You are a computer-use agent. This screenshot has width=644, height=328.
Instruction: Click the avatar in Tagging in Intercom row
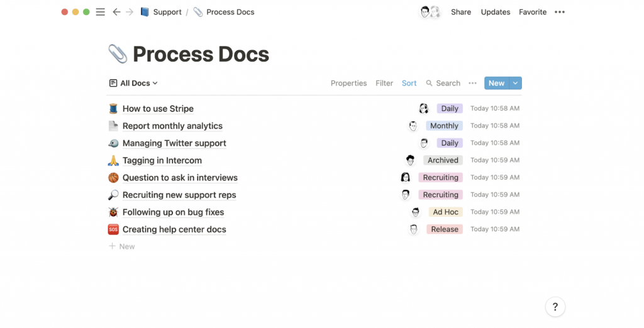pos(410,160)
